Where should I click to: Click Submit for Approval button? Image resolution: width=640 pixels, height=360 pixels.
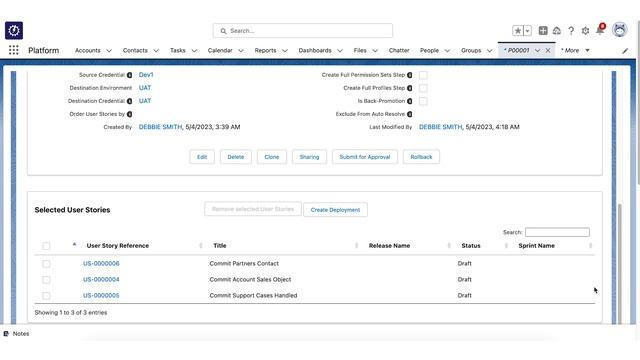coord(365,157)
